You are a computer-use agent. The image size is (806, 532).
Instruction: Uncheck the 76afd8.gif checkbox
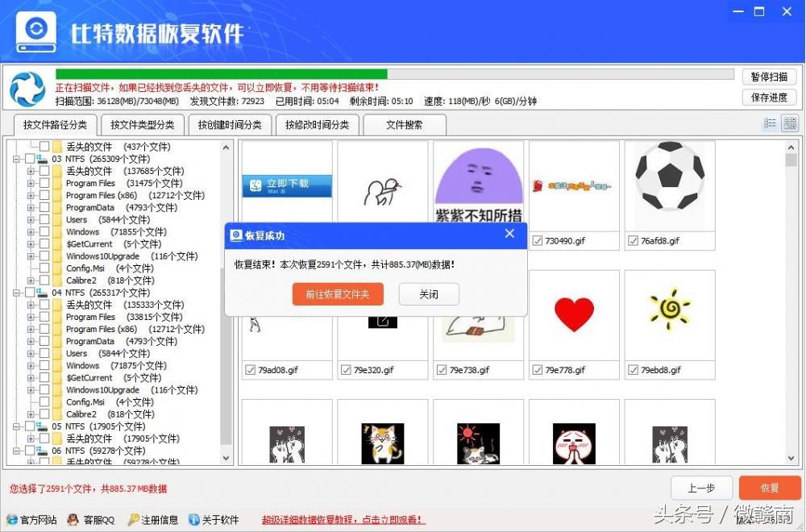pyautogui.click(x=634, y=240)
